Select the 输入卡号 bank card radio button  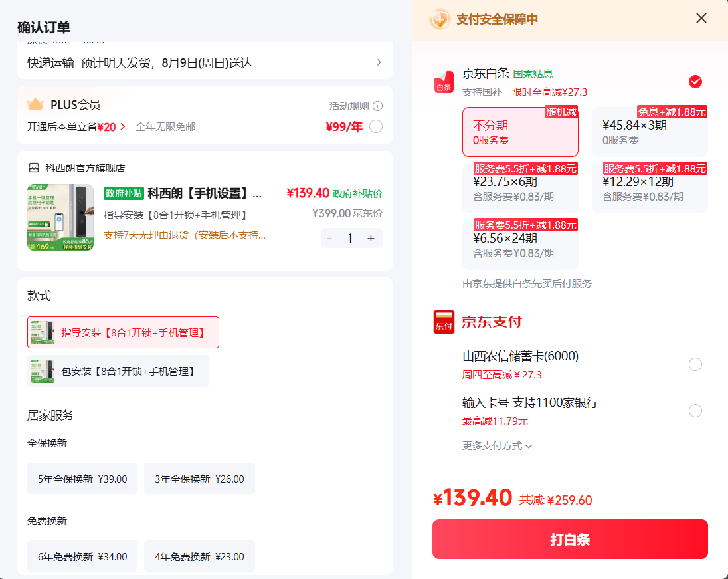695,411
